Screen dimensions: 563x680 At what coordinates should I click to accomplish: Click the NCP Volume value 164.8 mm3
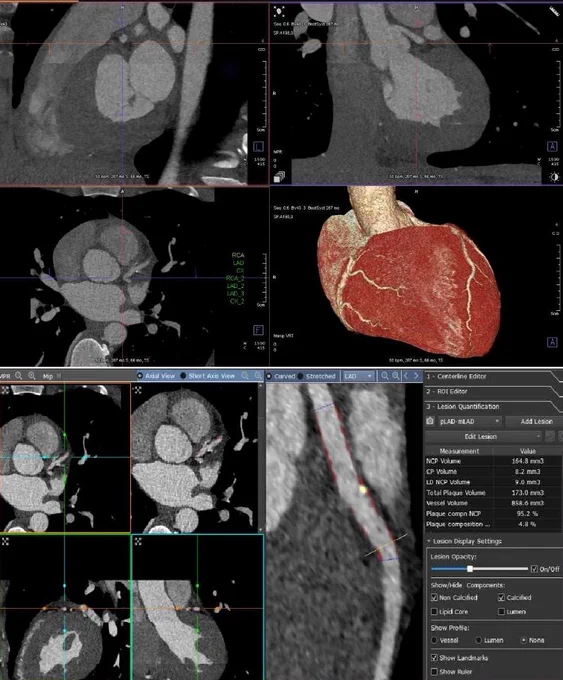pos(527,461)
